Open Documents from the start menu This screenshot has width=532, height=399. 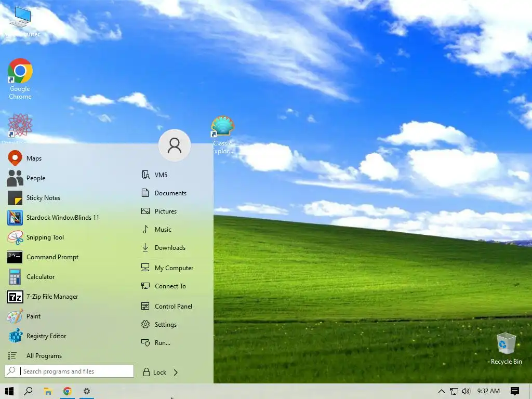(x=174, y=193)
